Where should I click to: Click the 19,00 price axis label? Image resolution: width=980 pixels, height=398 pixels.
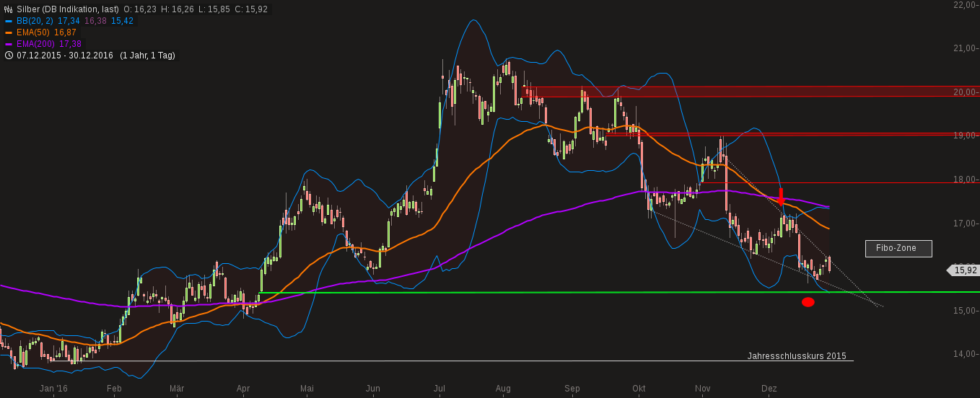point(966,136)
